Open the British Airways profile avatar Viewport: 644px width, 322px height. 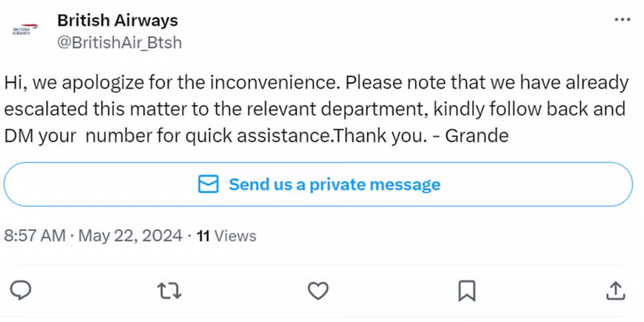pos(23,31)
